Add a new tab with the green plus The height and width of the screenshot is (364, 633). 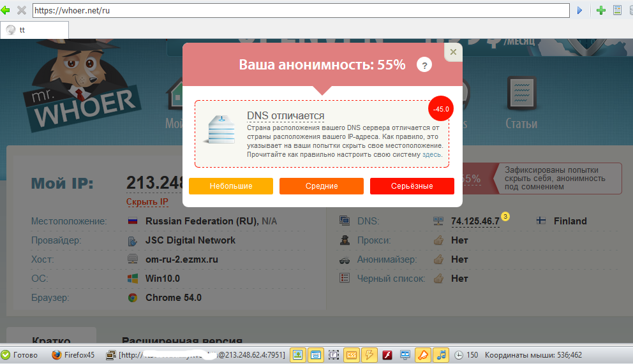click(600, 10)
